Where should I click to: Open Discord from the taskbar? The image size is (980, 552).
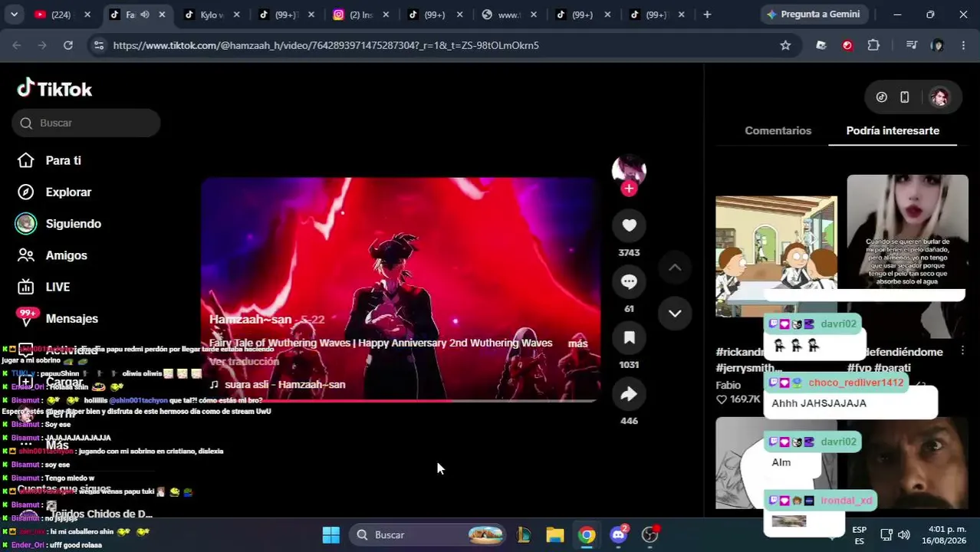pos(618,535)
